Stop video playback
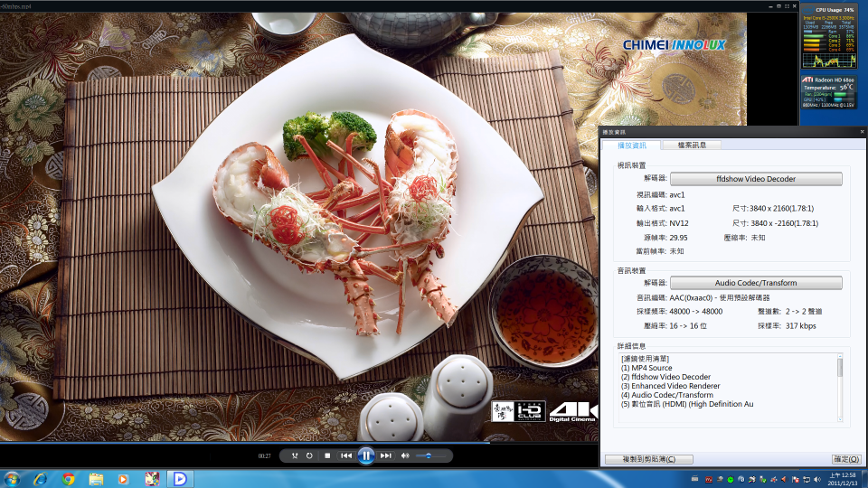Viewport: 868px width, 488px height. [327, 455]
